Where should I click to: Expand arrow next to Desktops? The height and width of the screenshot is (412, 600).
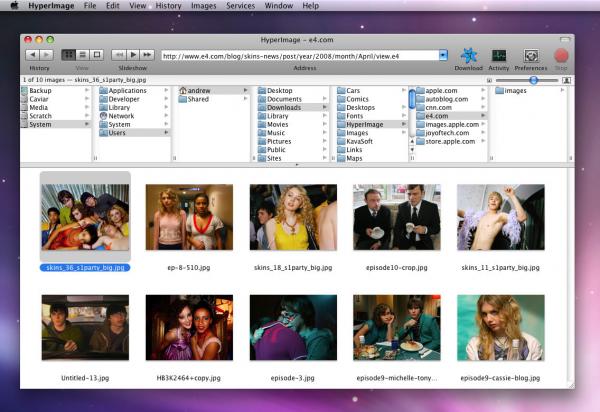point(404,107)
